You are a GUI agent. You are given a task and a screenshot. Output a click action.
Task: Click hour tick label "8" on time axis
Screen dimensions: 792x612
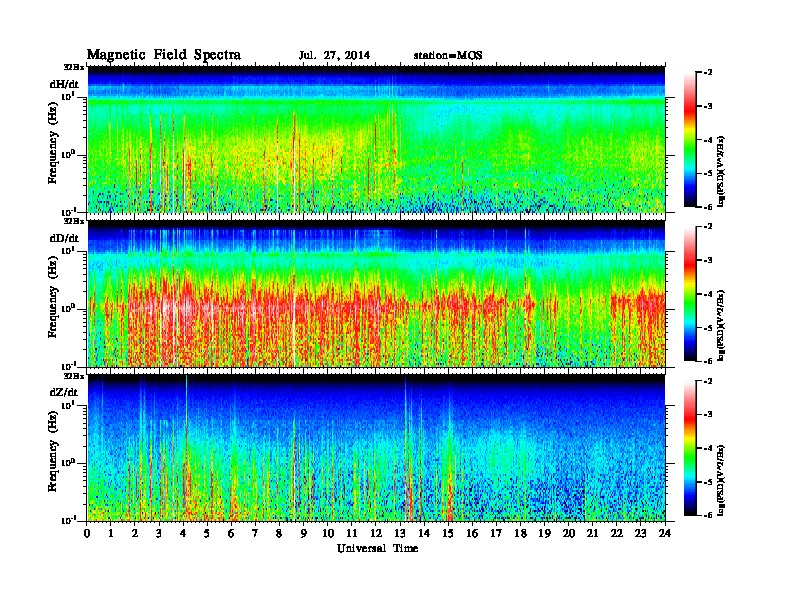[x=279, y=533]
